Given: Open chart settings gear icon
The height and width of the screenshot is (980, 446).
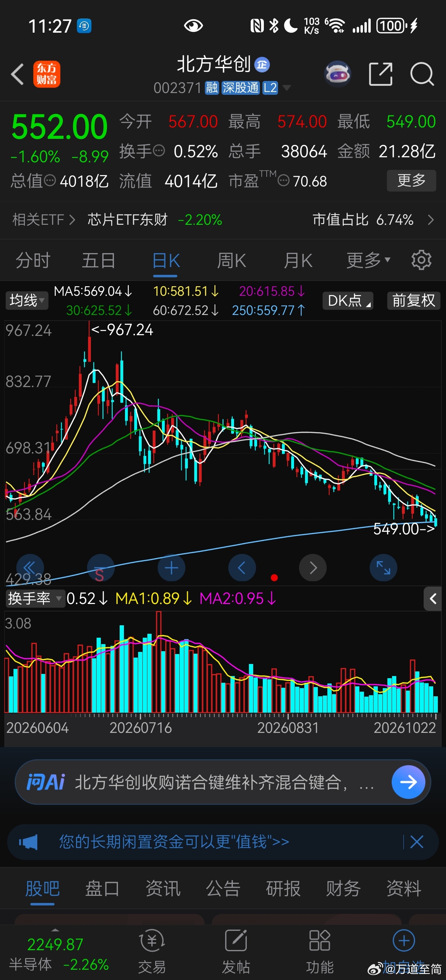Looking at the screenshot, I should click(x=421, y=260).
